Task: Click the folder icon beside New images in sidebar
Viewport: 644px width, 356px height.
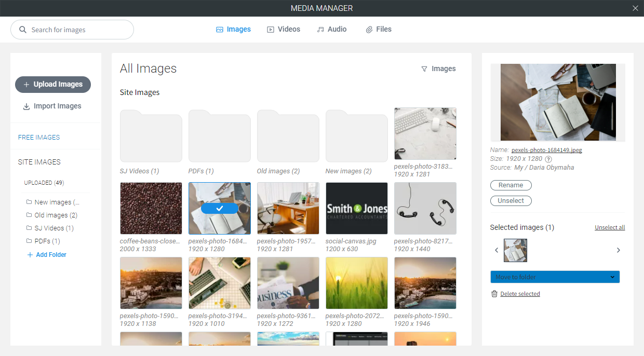Action: click(30, 202)
